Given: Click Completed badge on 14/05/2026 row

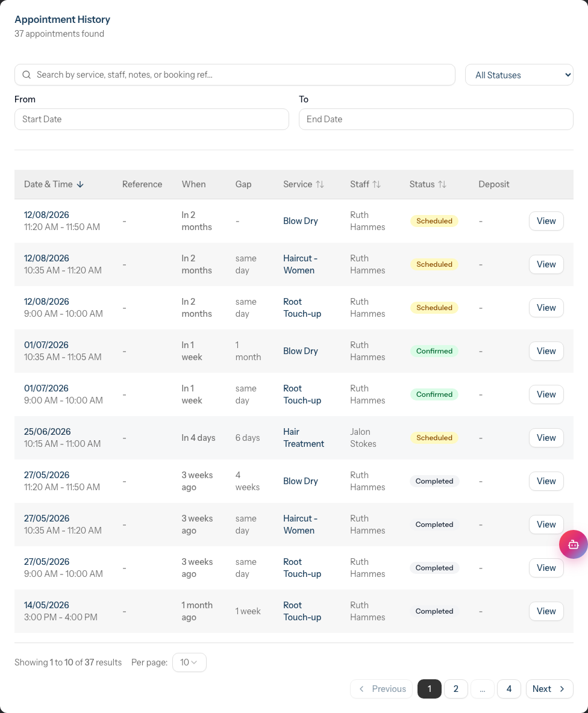Looking at the screenshot, I should (x=434, y=611).
